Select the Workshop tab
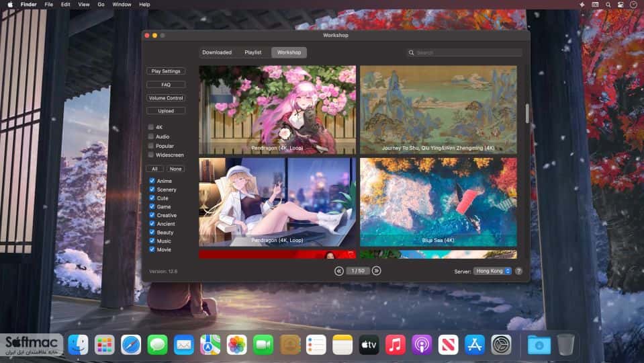The width and height of the screenshot is (644, 363). [289, 52]
